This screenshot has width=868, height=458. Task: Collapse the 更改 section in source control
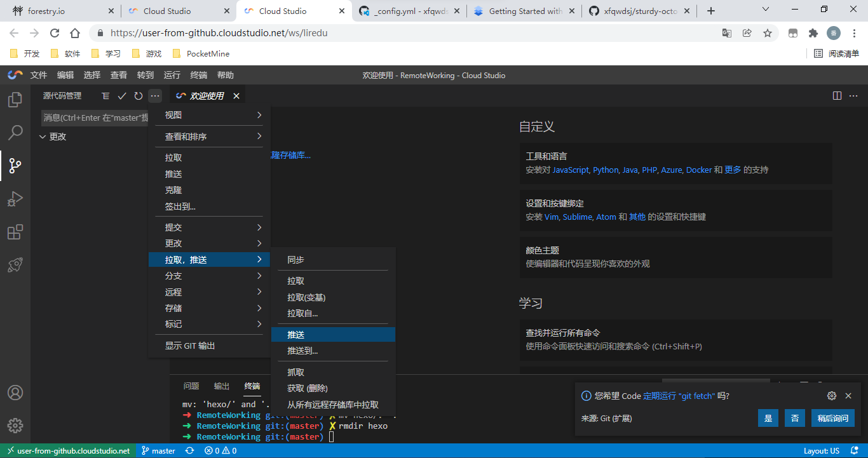point(43,137)
